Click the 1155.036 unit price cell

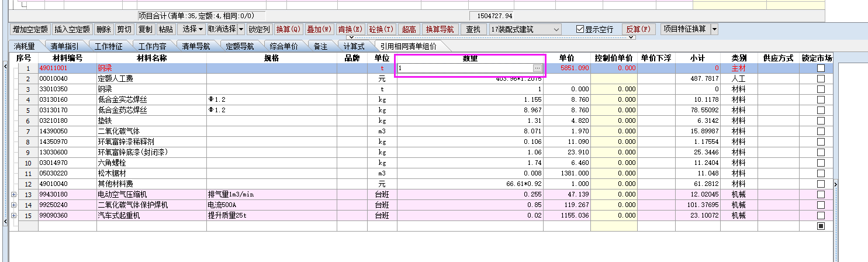tap(566, 216)
